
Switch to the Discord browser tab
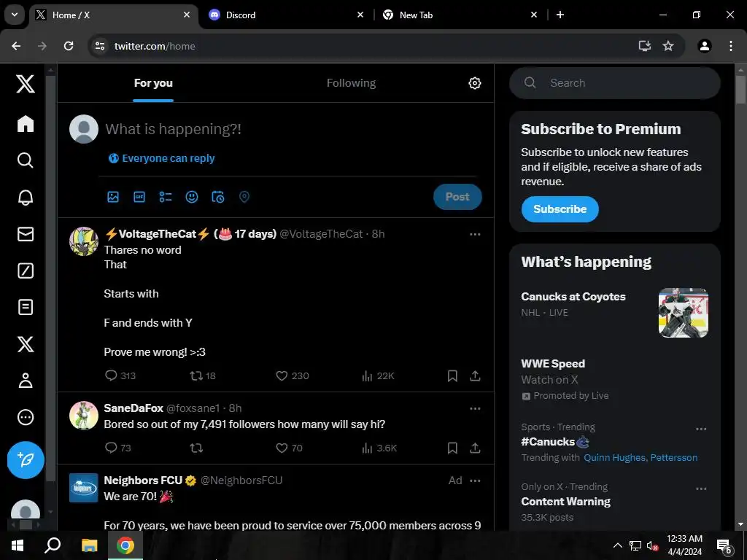(286, 15)
